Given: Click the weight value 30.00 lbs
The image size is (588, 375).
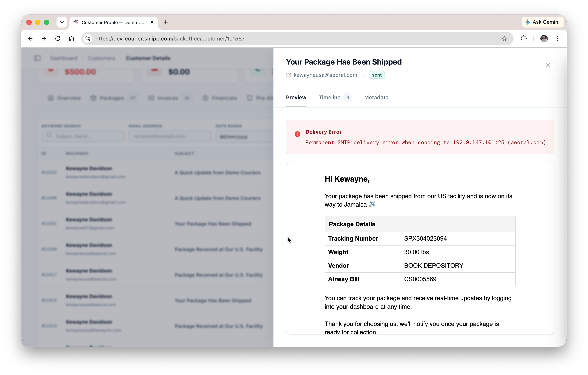Looking at the screenshot, I should tap(416, 252).
